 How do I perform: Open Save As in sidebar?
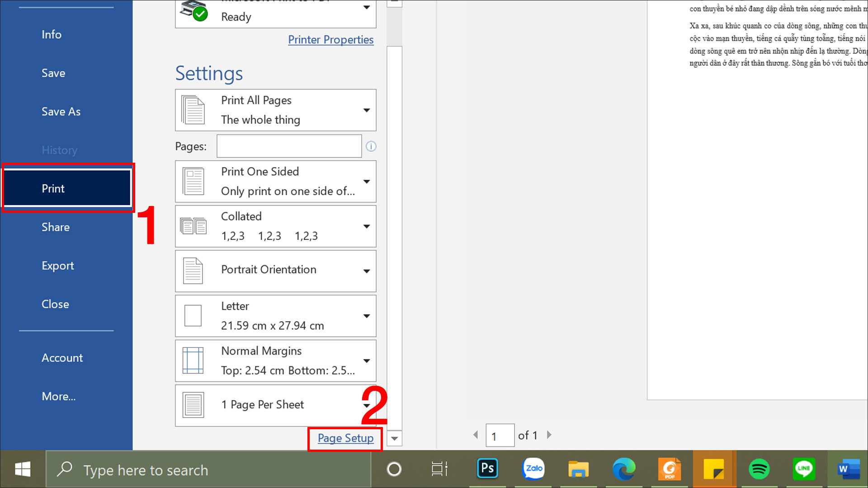(61, 112)
